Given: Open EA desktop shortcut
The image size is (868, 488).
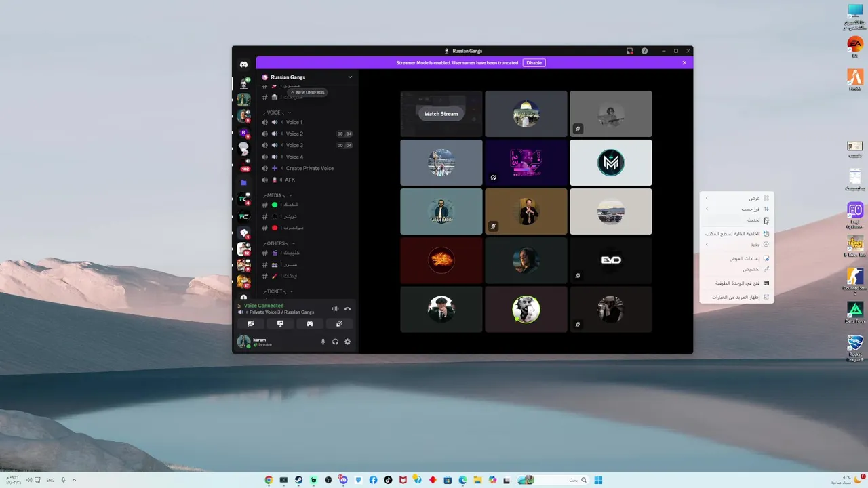Looking at the screenshot, I should (855, 47).
